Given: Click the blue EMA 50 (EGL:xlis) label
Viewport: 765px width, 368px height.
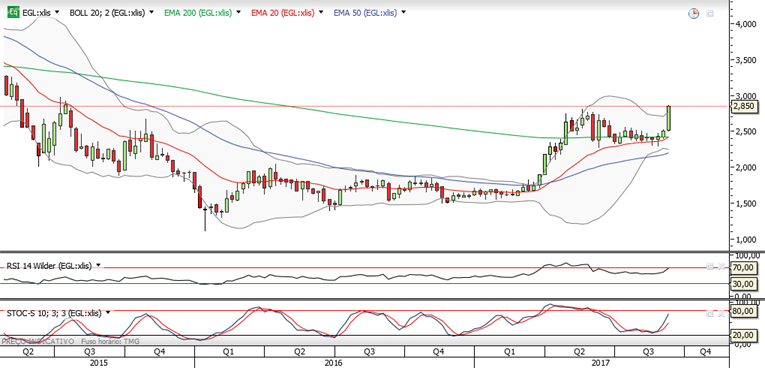Looking at the screenshot, I should pyautogui.click(x=365, y=13).
